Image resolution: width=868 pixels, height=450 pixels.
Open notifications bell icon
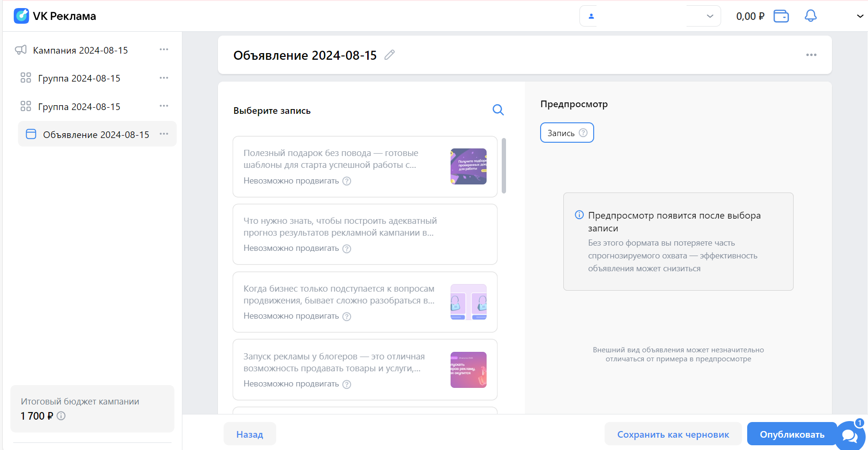pos(811,16)
